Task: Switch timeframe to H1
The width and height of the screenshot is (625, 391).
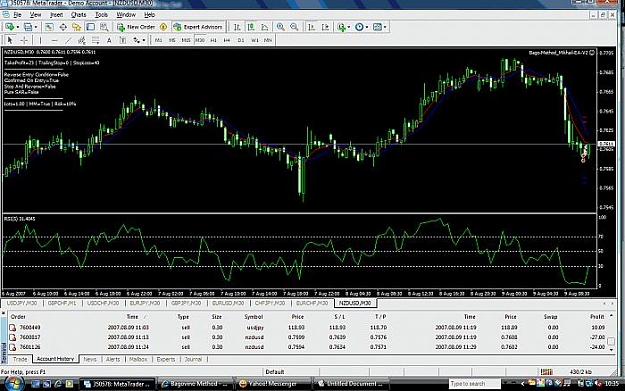Action: [214, 40]
